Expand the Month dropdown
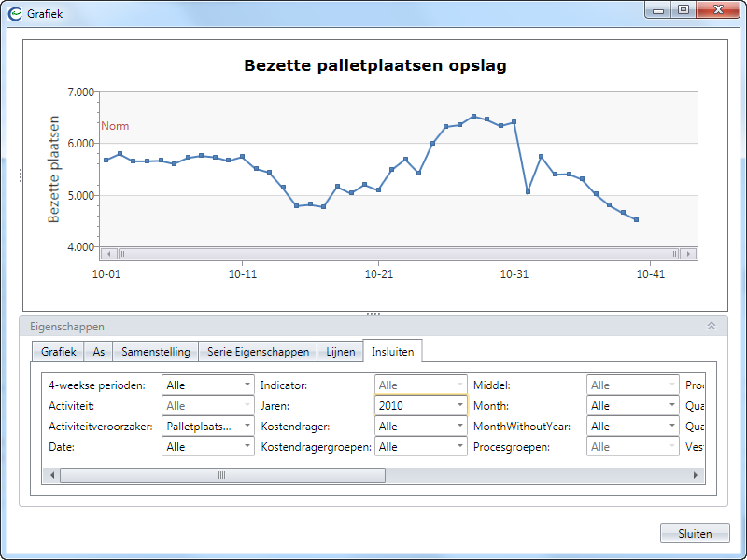 632,406
